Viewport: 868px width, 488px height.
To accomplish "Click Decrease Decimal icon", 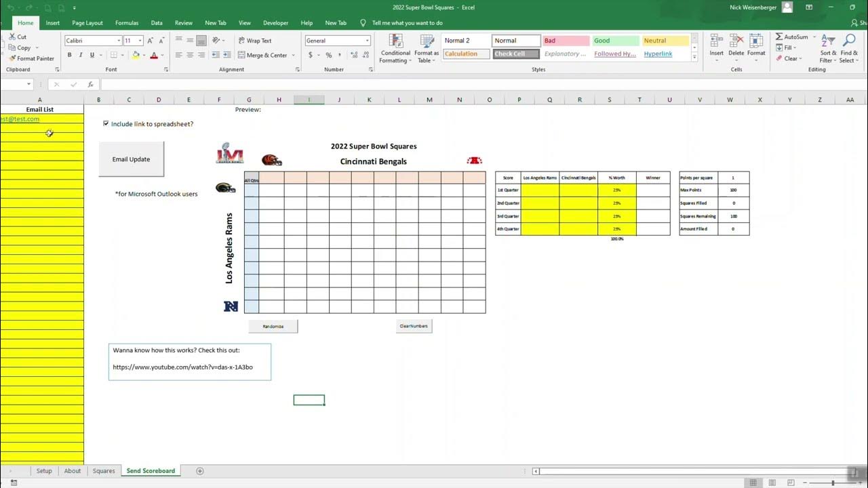I will click(x=365, y=55).
